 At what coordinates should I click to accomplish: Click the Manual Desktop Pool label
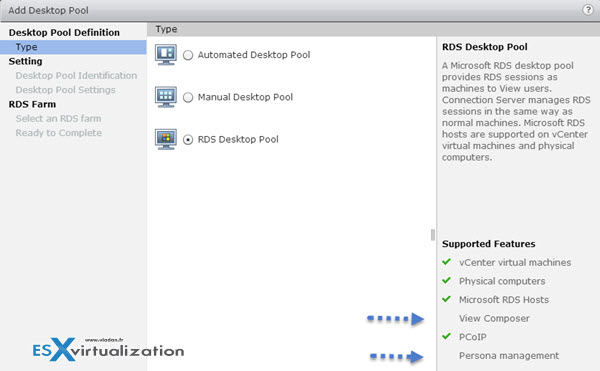click(x=245, y=97)
